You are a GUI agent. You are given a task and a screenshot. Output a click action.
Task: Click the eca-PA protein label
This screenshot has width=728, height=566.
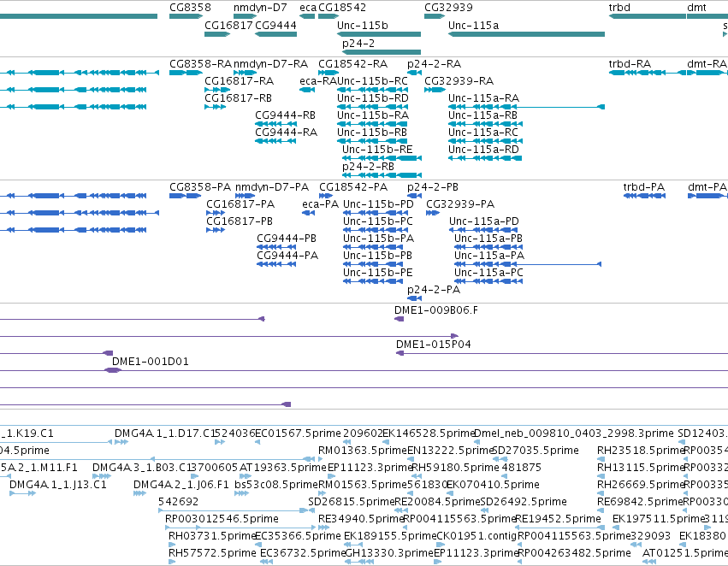(x=320, y=204)
